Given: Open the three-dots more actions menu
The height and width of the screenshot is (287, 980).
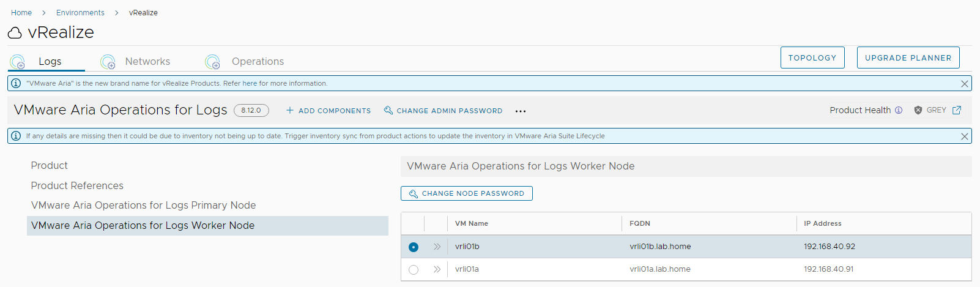Looking at the screenshot, I should [x=520, y=111].
